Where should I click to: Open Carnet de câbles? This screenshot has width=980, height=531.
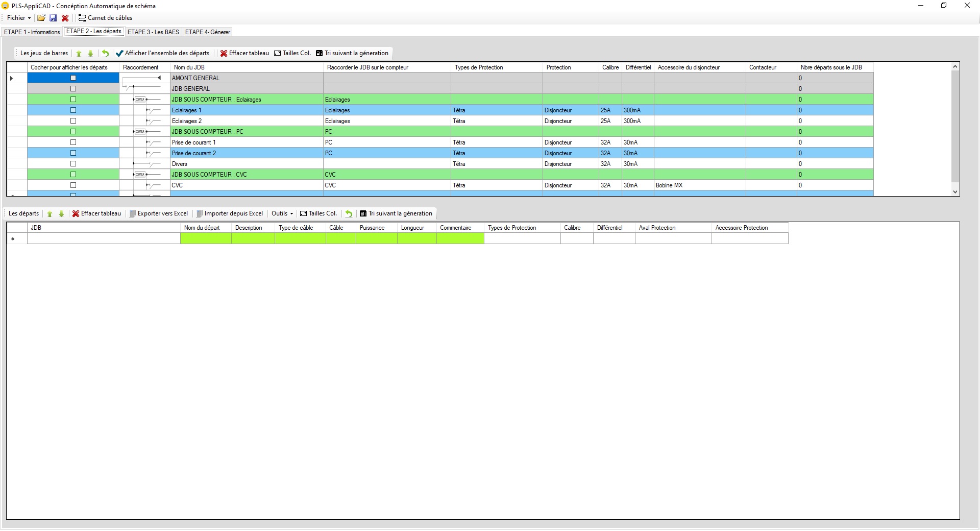(105, 18)
